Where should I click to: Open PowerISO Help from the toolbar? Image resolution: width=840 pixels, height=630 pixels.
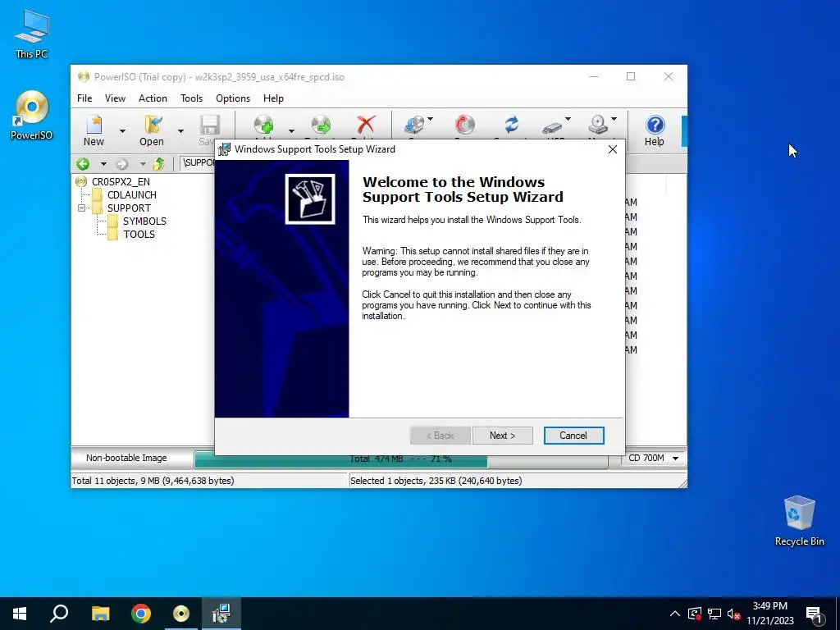point(654,130)
